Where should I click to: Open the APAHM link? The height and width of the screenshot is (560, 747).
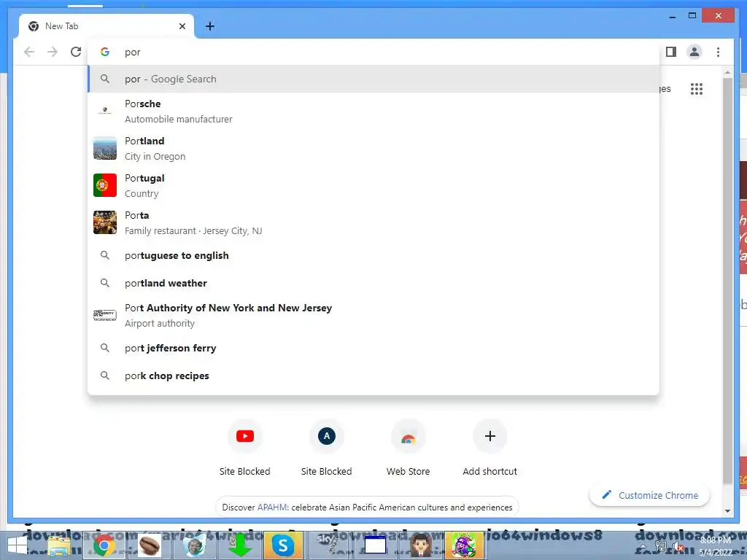pos(272,507)
